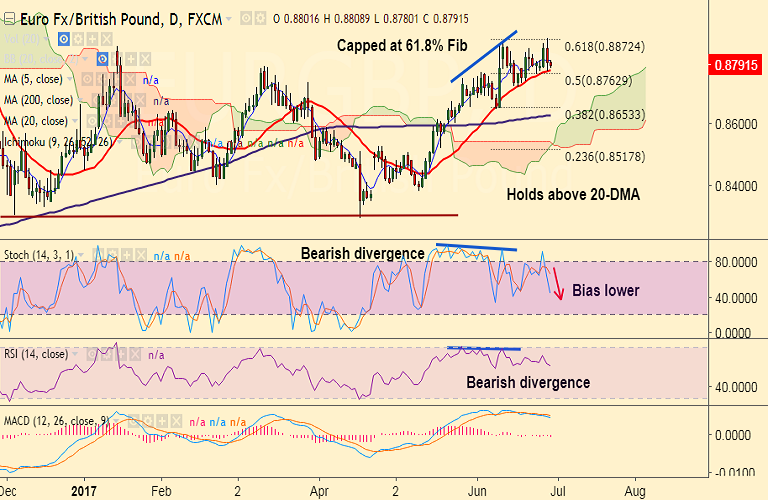The width and height of the screenshot is (768, 500).
Task: Remove the Vol (20) indicator with its X
Action: [x=107, y=39]
